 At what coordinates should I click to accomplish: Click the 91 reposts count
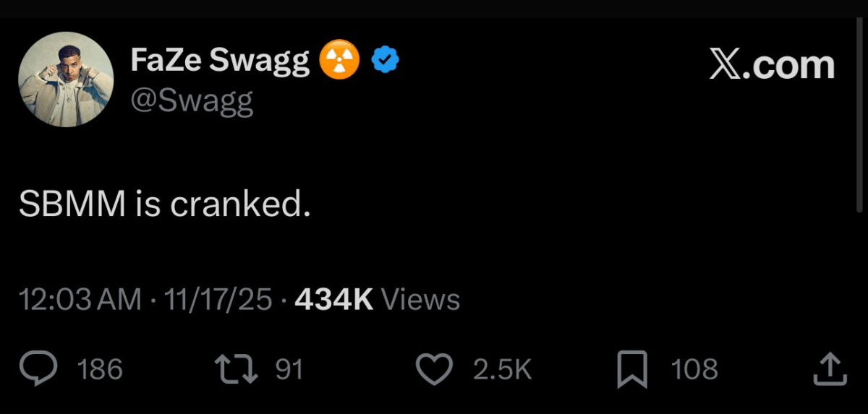click(x=289, y=370)
